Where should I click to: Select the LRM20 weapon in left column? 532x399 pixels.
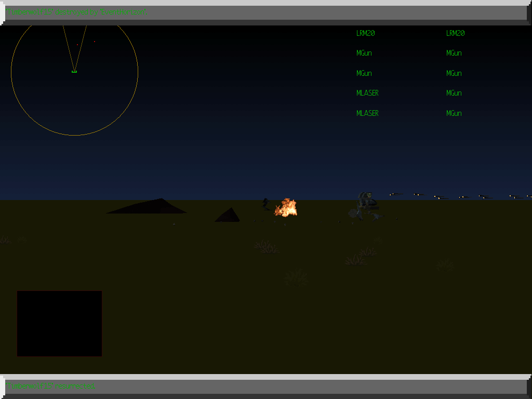point(364,33)
